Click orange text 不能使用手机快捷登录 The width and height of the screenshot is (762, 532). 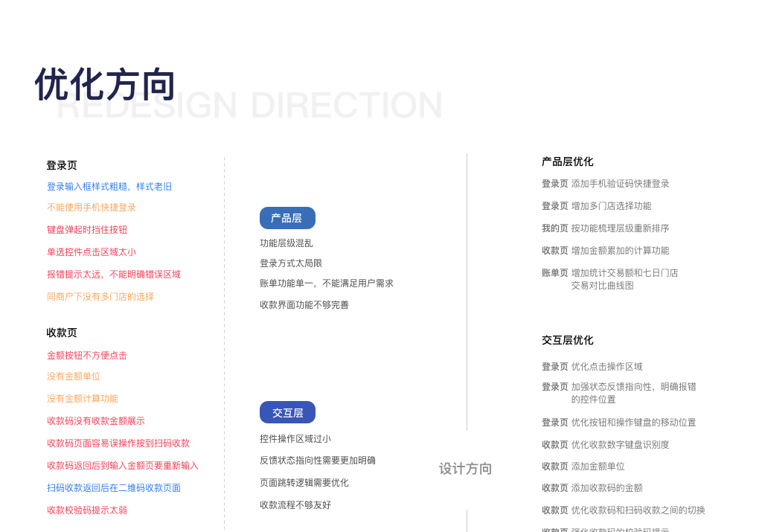point(92,208)
